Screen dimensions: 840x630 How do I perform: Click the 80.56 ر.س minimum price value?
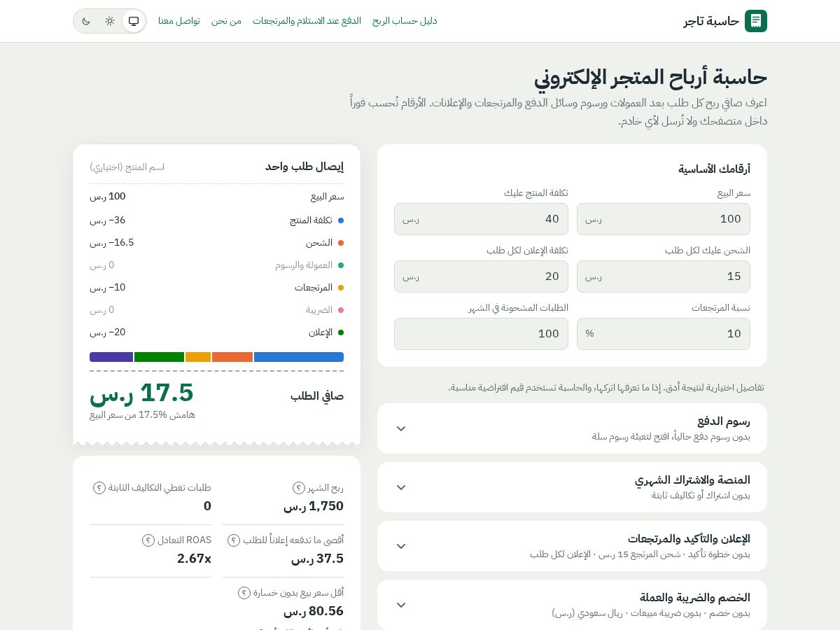314,611
